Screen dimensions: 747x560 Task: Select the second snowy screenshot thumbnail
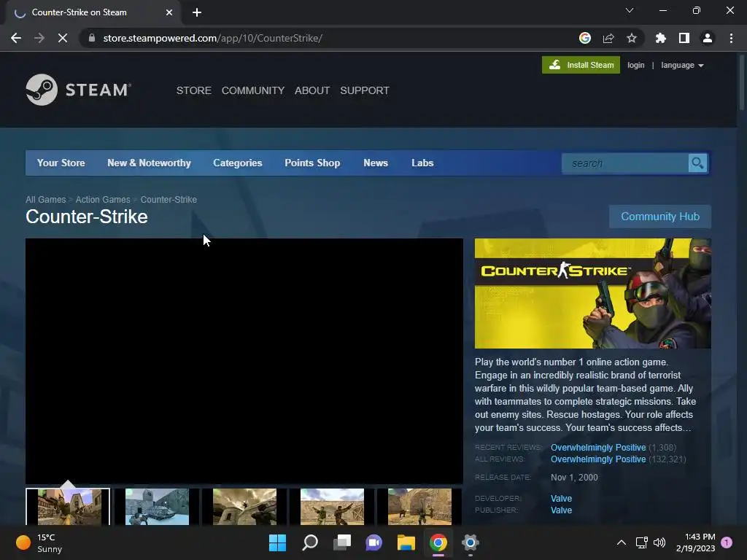(x=157, y=506)
